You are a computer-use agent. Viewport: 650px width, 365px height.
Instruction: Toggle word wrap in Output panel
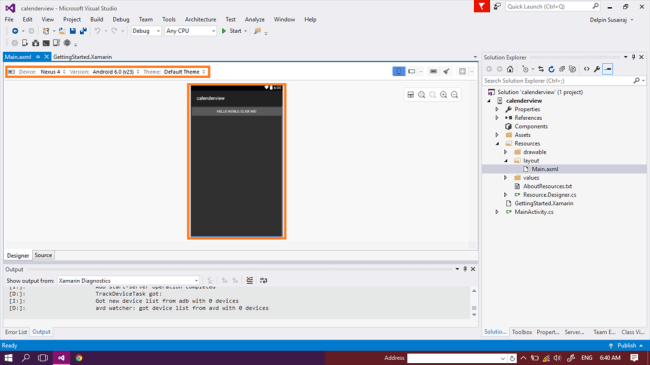tap(264, 281)
